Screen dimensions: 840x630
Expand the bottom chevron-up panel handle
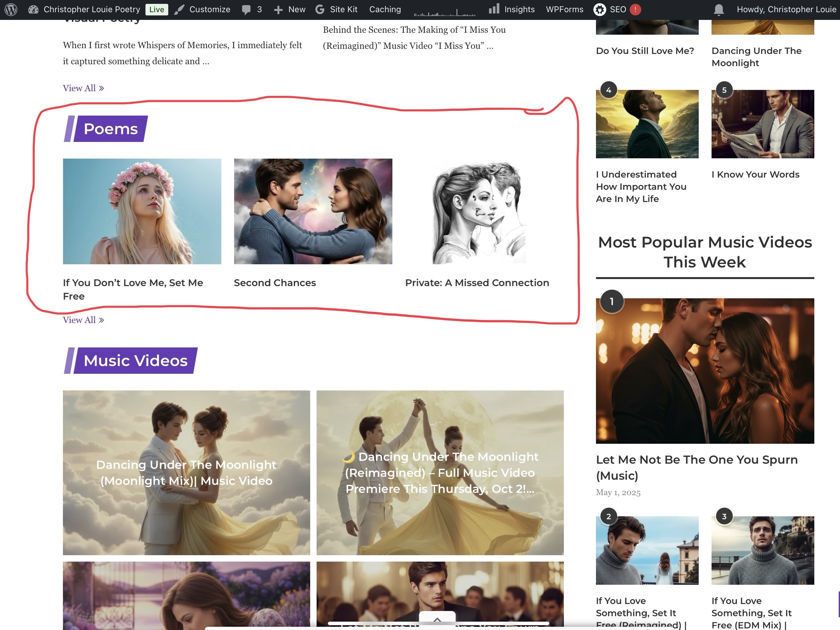point(437,619)
